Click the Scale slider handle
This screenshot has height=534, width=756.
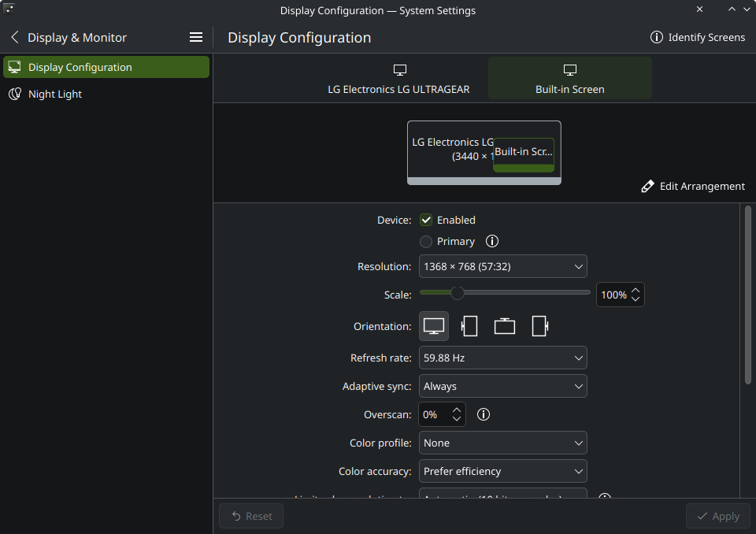457,292
